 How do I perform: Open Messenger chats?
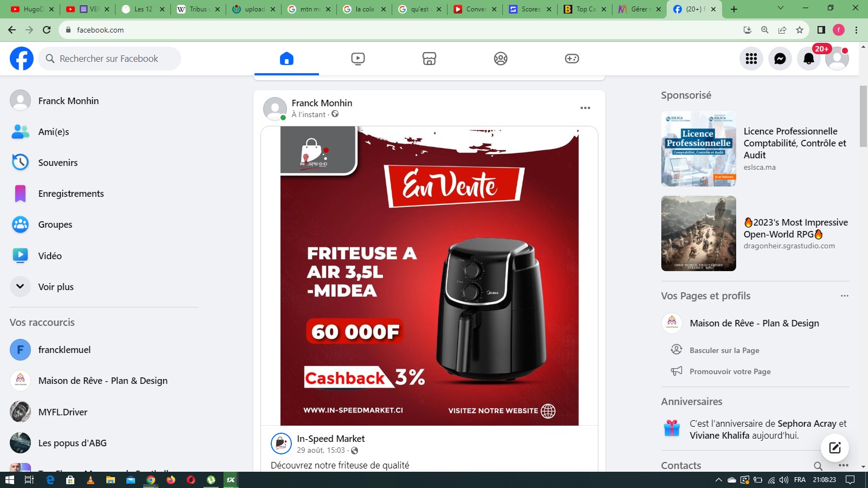pyautogui.click(x=780, y=59)
